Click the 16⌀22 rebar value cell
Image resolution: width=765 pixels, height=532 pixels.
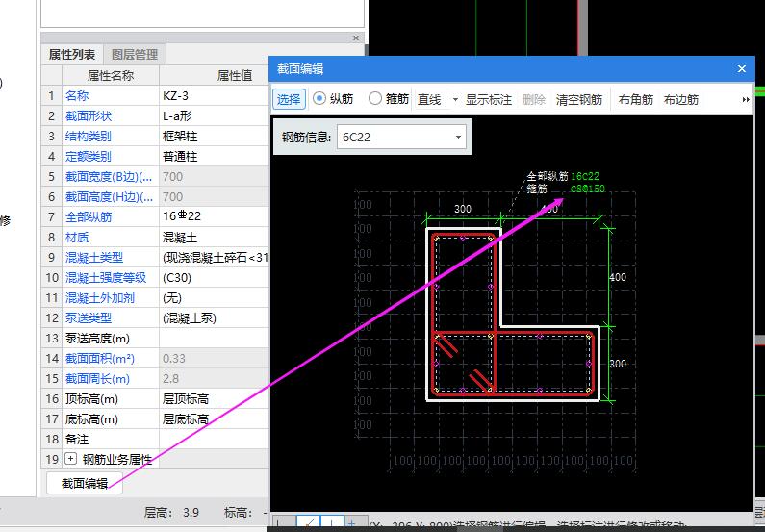(215, 217)
